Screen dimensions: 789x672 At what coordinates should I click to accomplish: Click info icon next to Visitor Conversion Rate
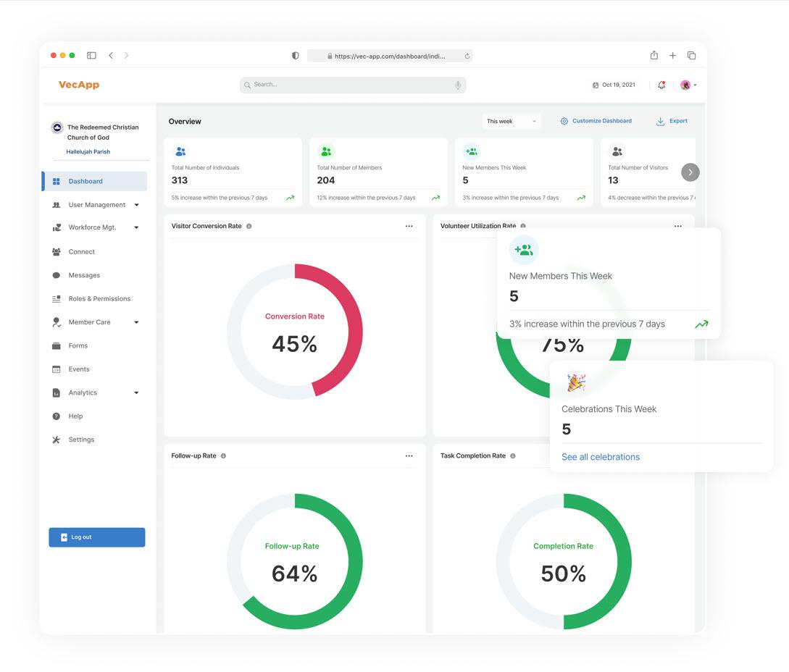click(x=249, y=227)
